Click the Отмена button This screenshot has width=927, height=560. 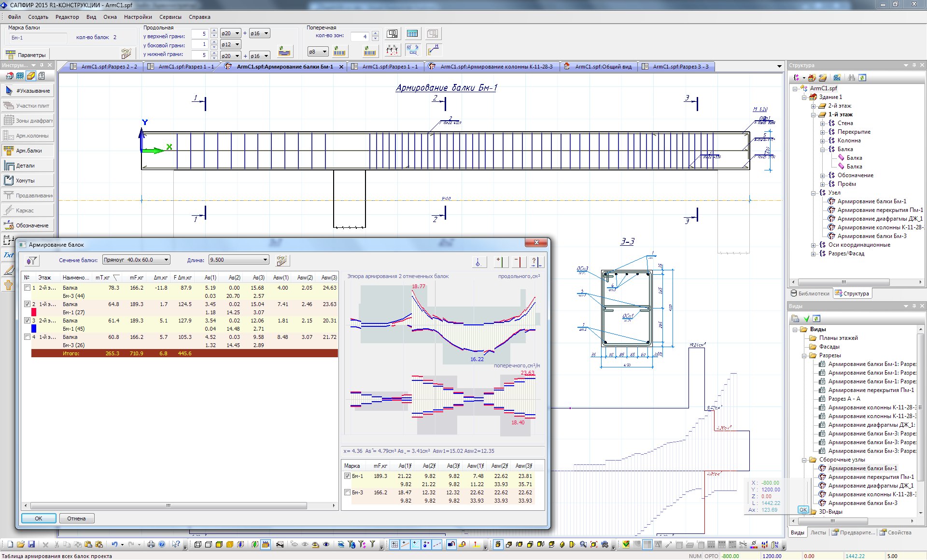(76, 518)
